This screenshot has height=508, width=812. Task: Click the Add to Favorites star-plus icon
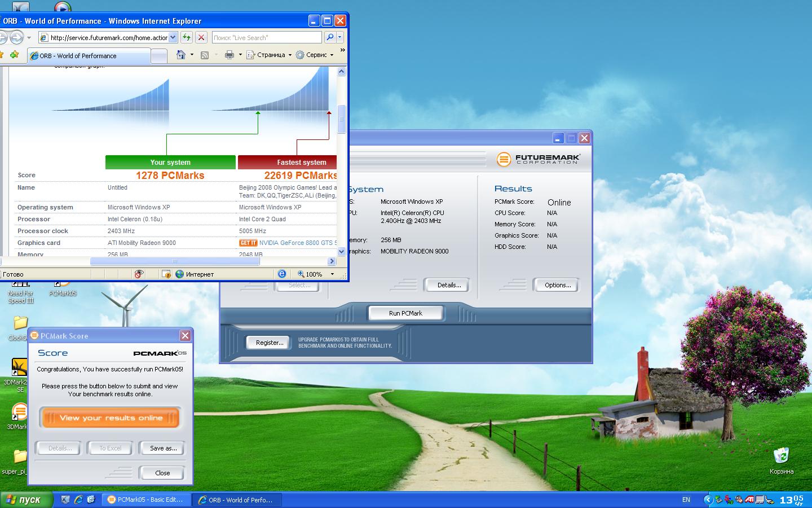pyautogui.click(x=15, y=55)
